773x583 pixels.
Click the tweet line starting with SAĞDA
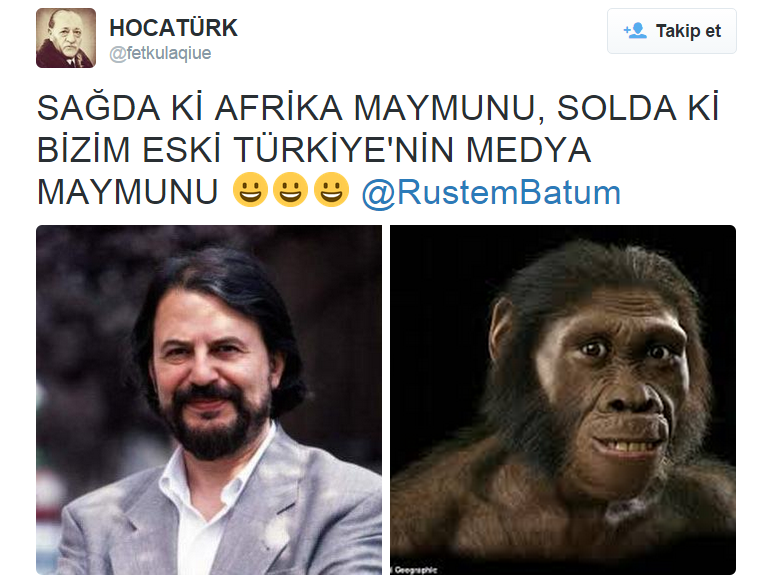pyautogui.click(x=378, y=108)
